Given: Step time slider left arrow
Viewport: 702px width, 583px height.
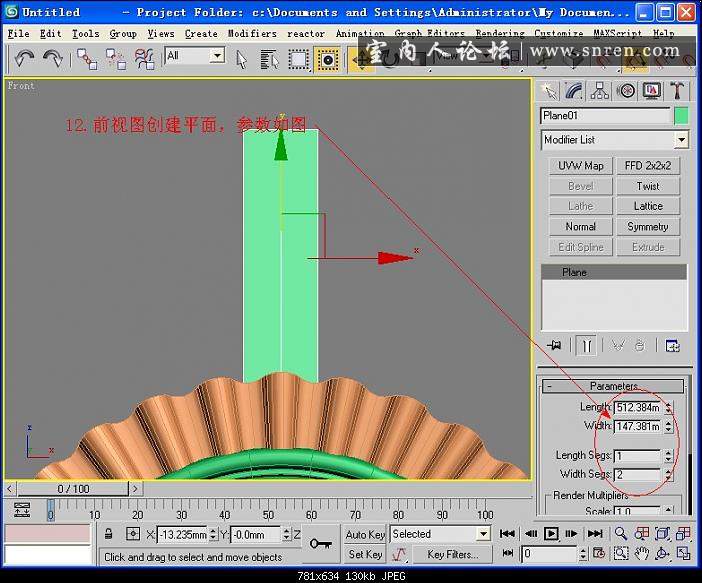Looking at the screenshot, I should tap(10, 489).
